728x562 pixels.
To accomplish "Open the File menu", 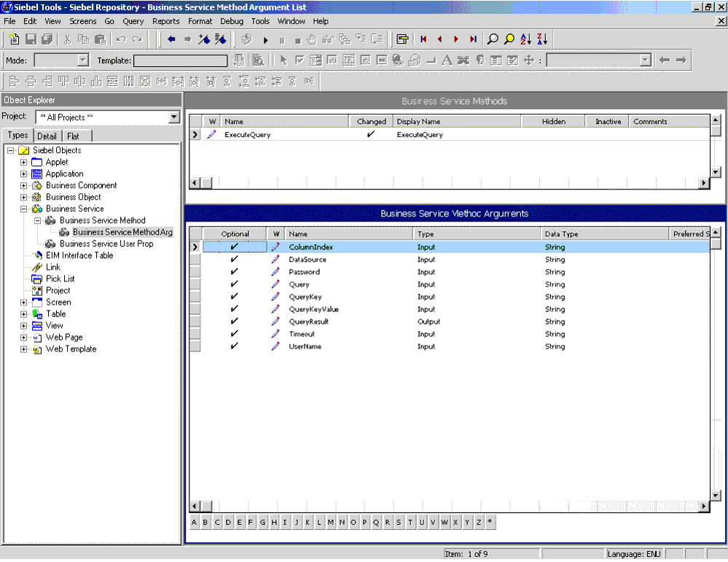I will point(9,21).
